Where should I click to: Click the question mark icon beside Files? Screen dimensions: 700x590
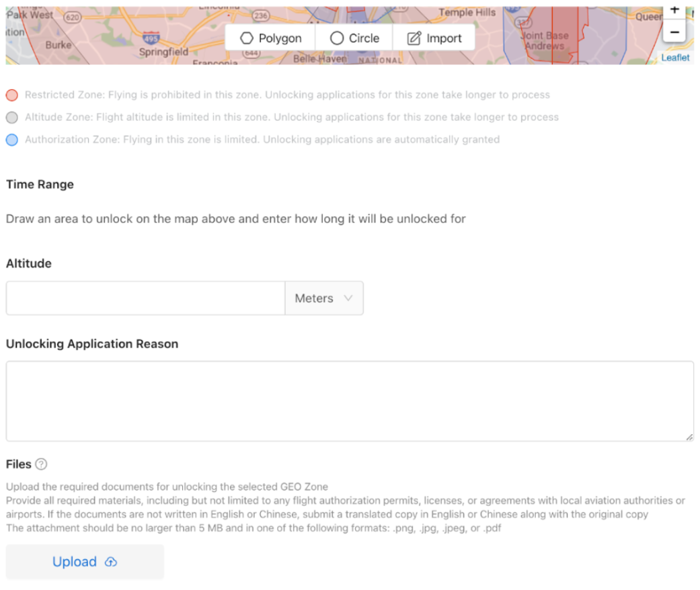(x=42, y=464)
